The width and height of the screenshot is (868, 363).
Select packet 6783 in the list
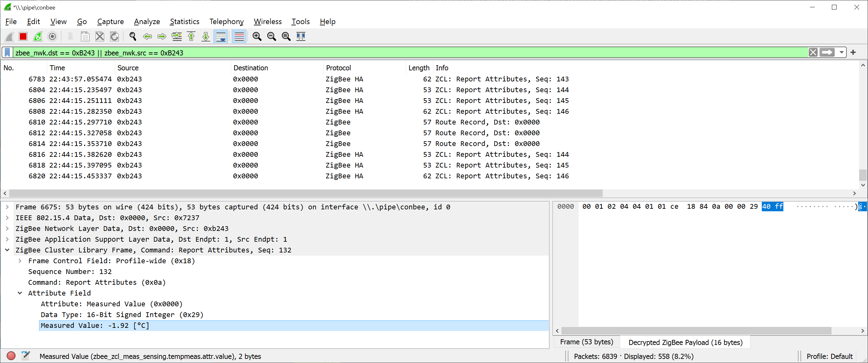click(430, 79)
